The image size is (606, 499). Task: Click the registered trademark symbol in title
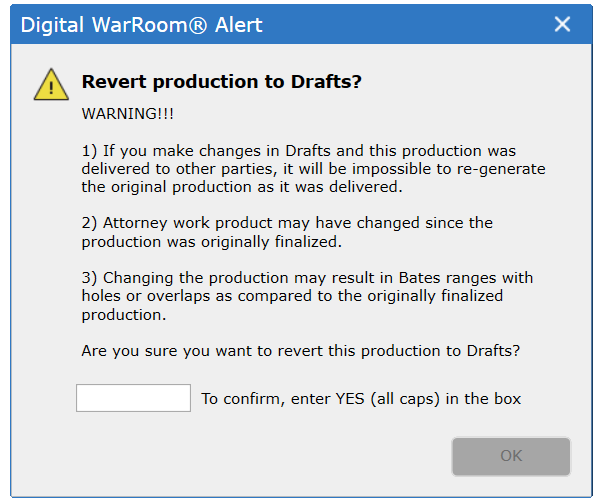pos(198,26)
